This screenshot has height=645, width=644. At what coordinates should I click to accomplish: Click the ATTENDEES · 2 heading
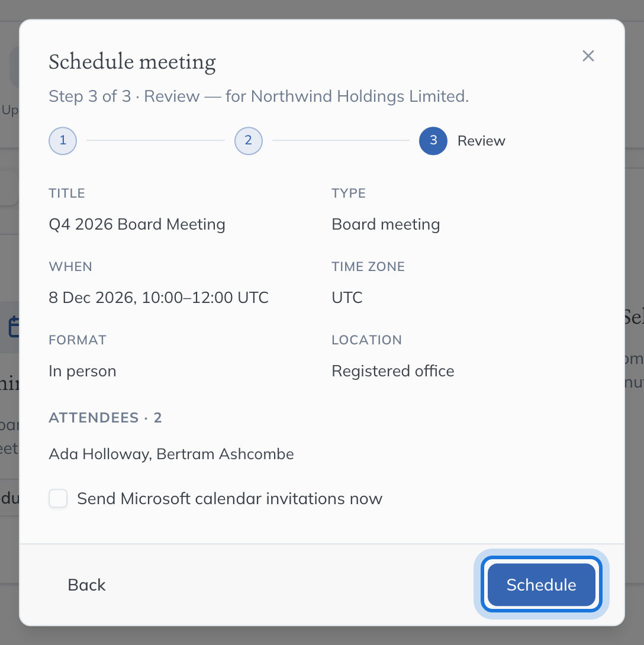coord(105,418)
